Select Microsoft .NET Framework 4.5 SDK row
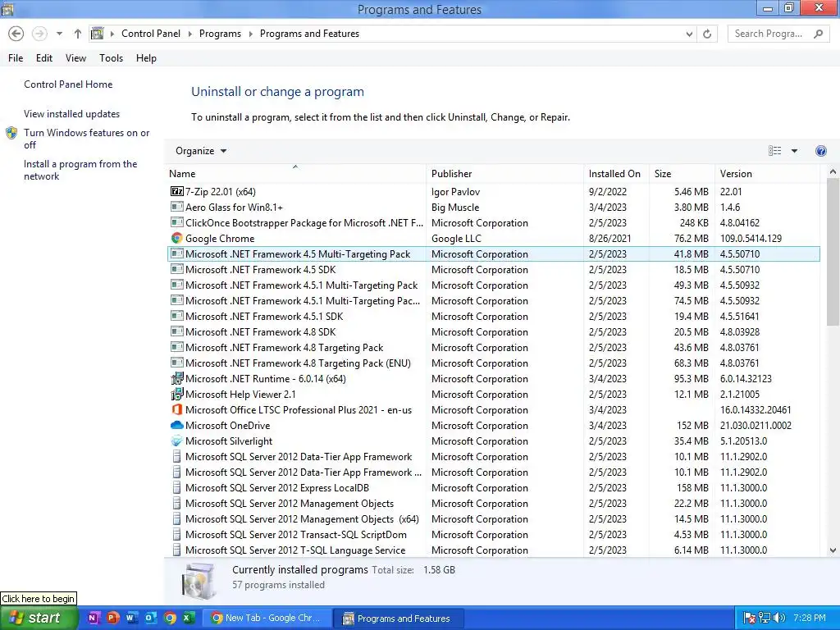 pyautogui.click(x=493, y=269)
